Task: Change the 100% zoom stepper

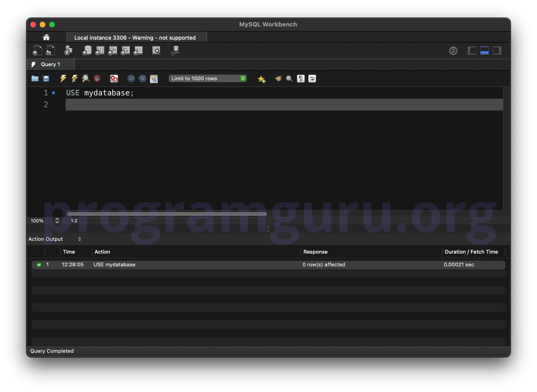Action: [x=57, y=221]
